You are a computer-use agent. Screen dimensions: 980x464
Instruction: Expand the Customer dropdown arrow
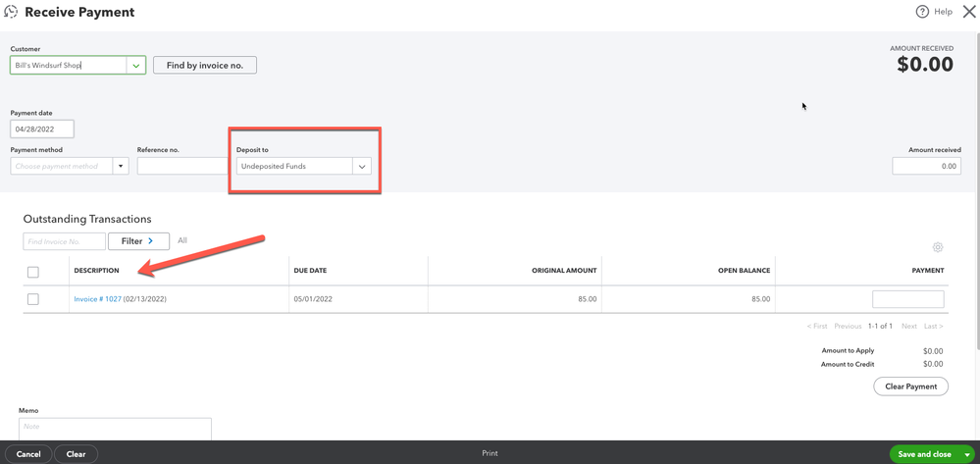pyautogui.click(x=136, y=65)
